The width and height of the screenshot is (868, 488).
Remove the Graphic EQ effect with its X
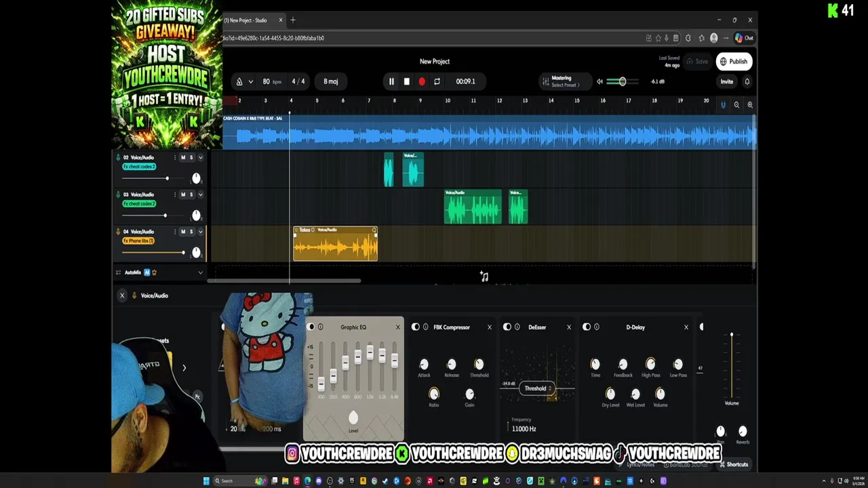click(x=398, y=327)
